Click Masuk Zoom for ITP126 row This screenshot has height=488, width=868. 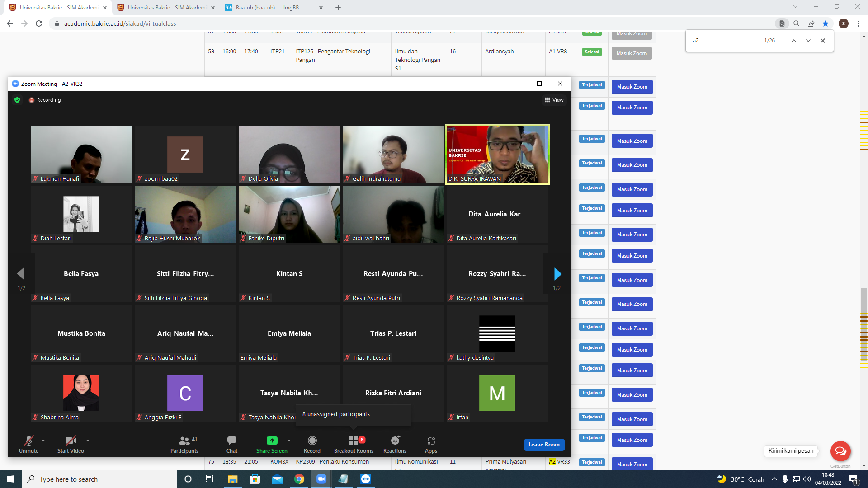[x=632, y=53]
